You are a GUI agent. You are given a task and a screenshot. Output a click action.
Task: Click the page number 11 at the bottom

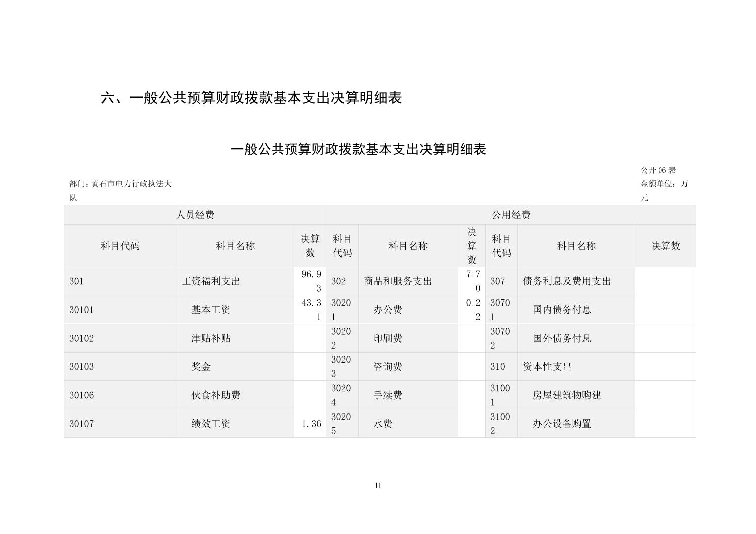[x=378, y=485]
